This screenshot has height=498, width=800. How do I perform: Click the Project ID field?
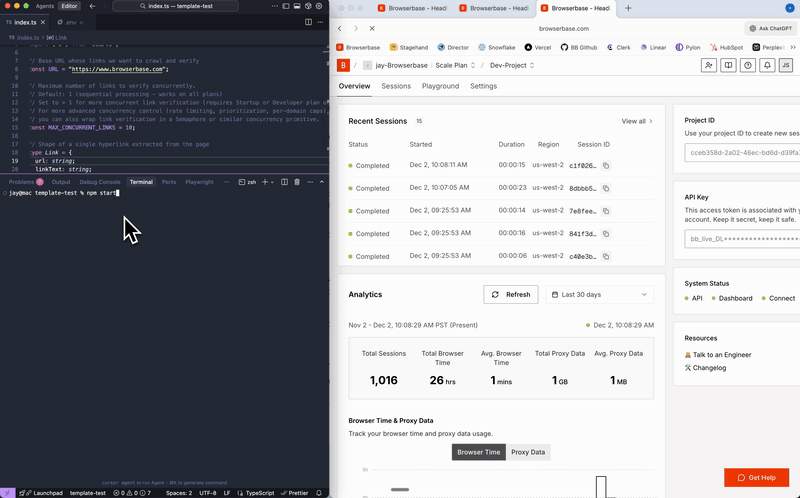pos(742,153)
